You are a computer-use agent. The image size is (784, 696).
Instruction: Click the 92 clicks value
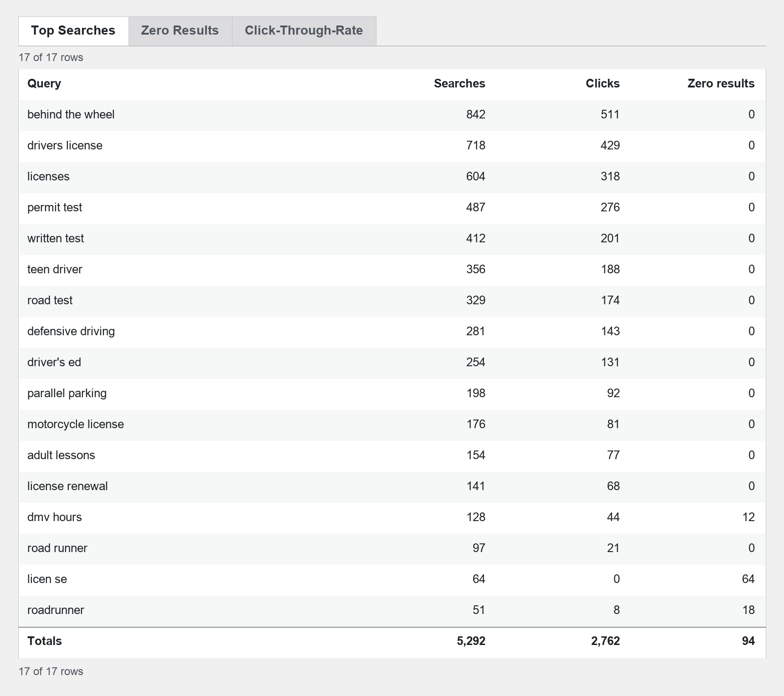point(614,394)
